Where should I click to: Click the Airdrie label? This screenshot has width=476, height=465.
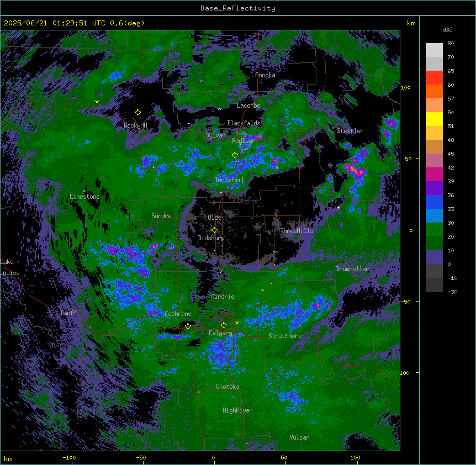[x=223, y=297]
